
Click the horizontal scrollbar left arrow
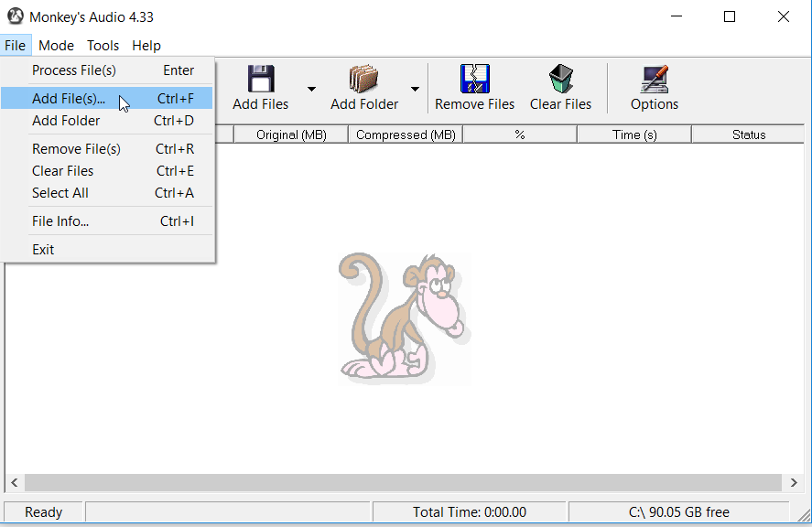pos(15,482)
